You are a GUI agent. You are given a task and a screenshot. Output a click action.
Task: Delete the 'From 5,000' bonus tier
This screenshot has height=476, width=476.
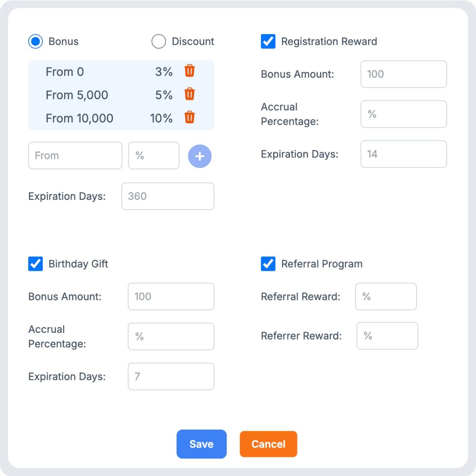click(190, 95)
